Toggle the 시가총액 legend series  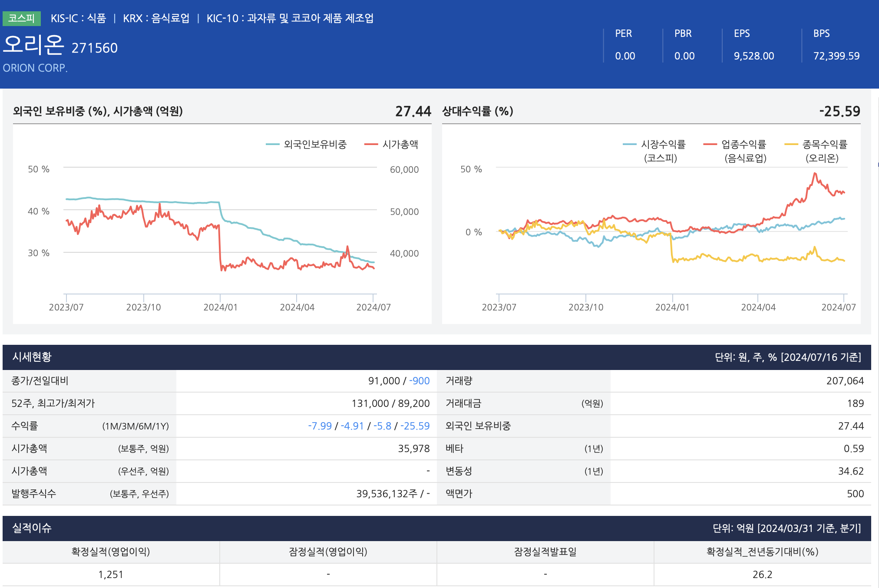[400, 144]
